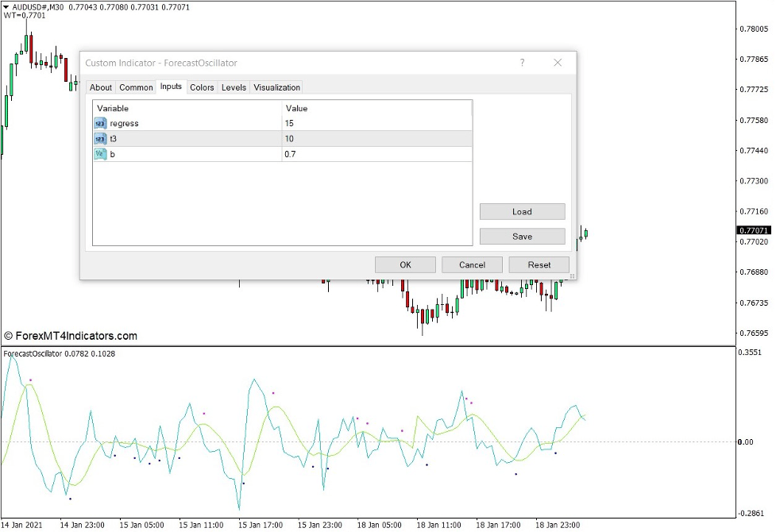Open the Visualization tab
Viewport: 776px width, 532px height.
click(x=276, y=87)
